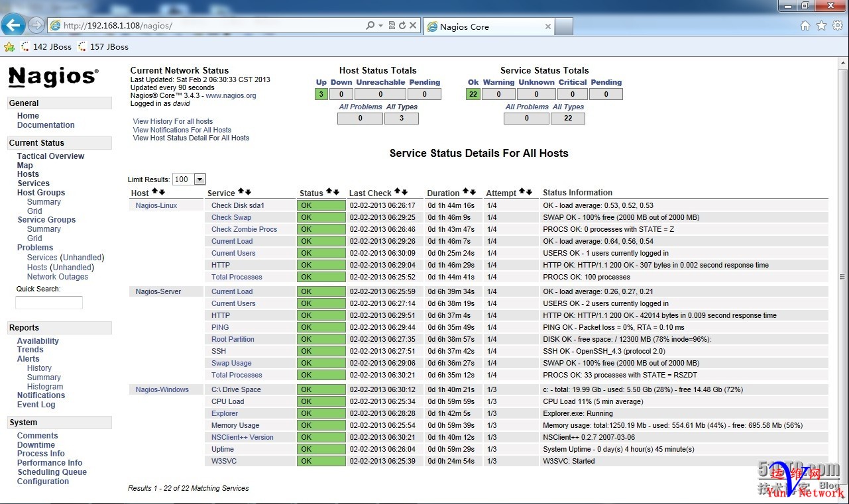
Task: Refresh the page with reload icon
Action: (402, 26)
